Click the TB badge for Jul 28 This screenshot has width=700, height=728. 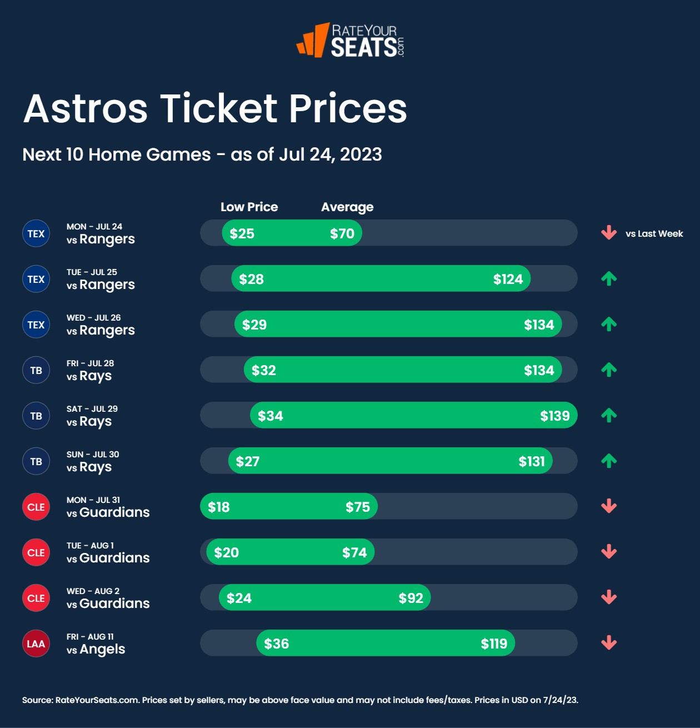36,370
